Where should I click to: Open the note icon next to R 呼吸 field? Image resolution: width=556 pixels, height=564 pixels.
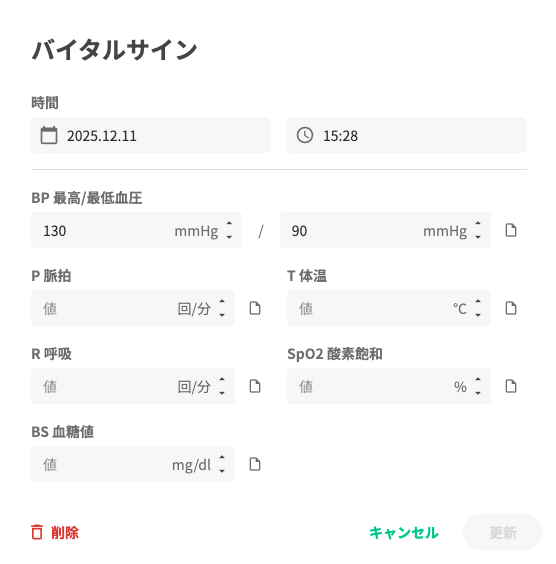(255, 386)
